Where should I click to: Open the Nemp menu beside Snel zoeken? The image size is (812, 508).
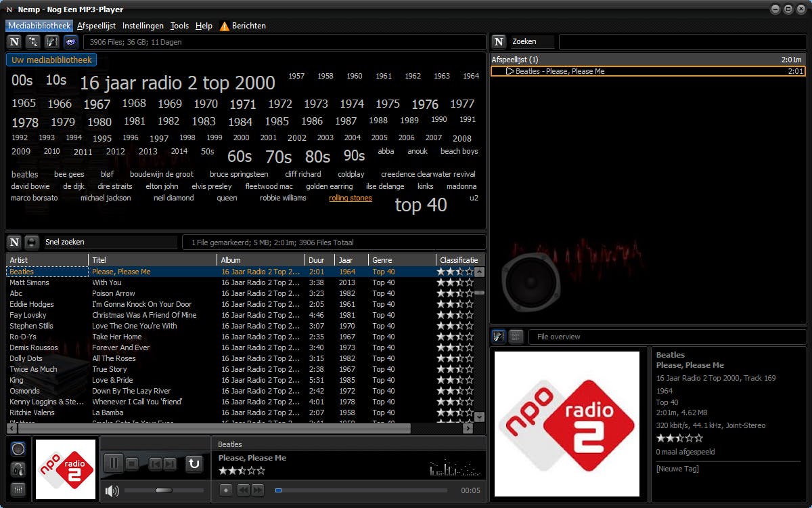coord(14,242)
